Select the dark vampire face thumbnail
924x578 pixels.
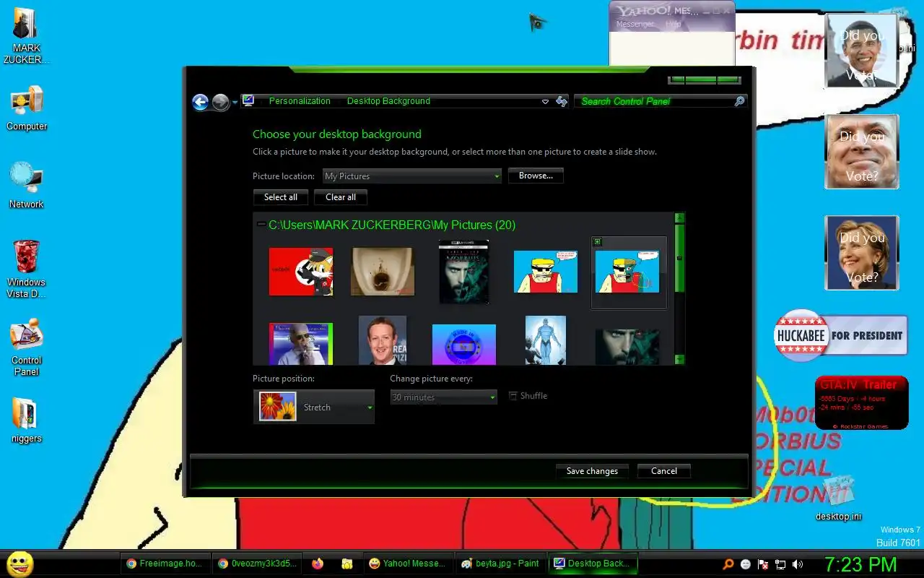627,347
